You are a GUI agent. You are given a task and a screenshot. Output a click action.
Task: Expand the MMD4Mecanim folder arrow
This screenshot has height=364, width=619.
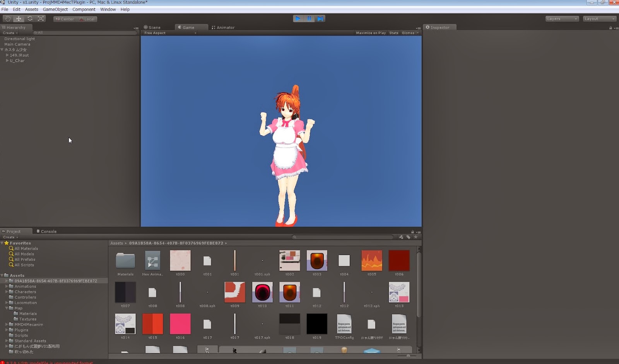[x=7, y=325]
